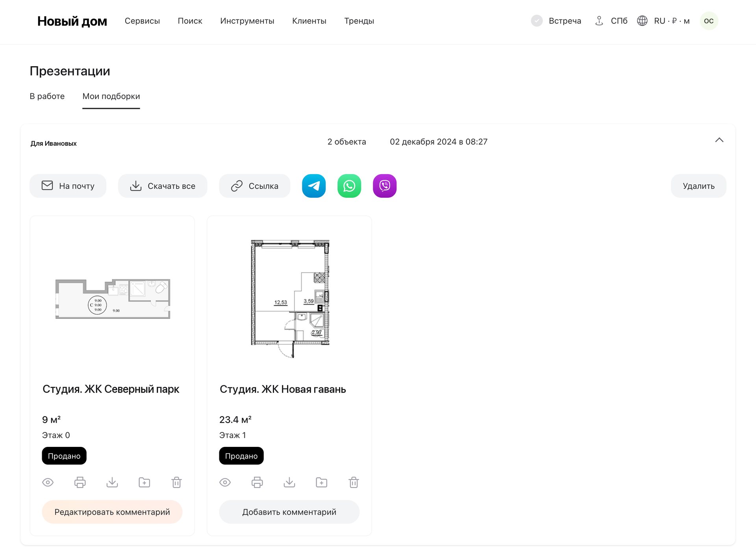Share the selection via WhatsApp icon
This screenshot has width=756, height=558.
tap(349, 186)
